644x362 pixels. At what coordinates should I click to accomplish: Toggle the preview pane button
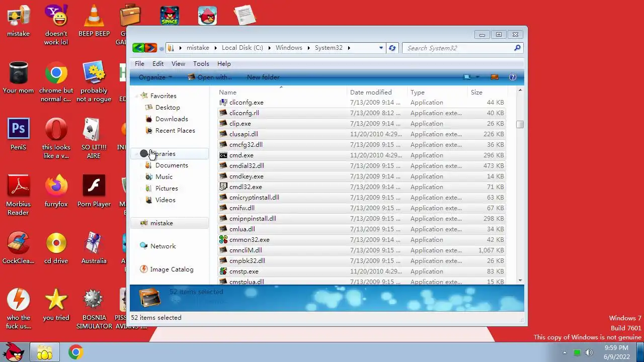(494, 77)
